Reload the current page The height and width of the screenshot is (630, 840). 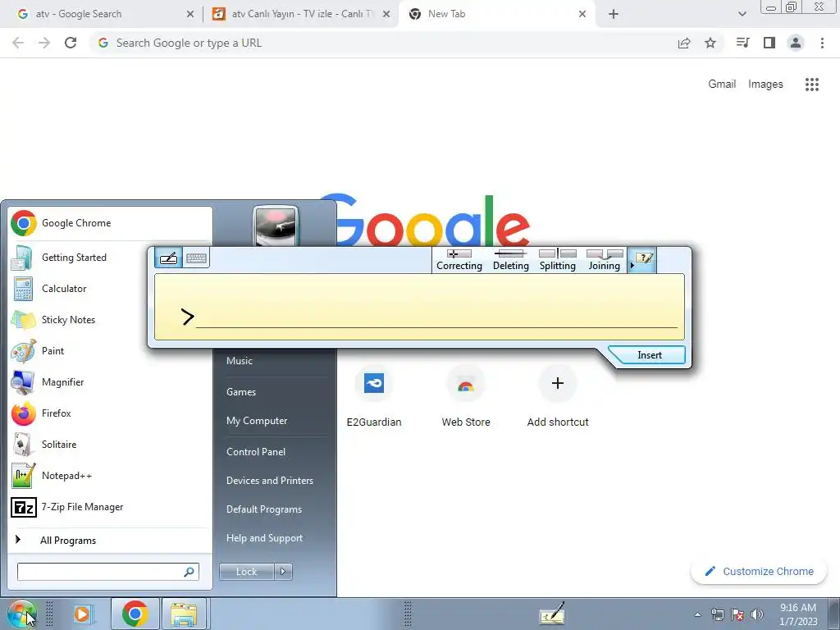coord(71,43)
